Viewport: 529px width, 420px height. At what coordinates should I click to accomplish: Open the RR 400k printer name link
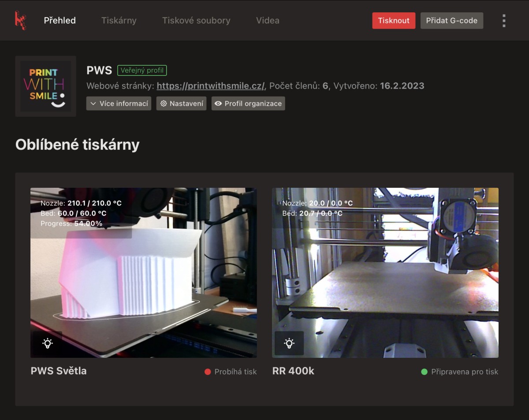[293, 371]
